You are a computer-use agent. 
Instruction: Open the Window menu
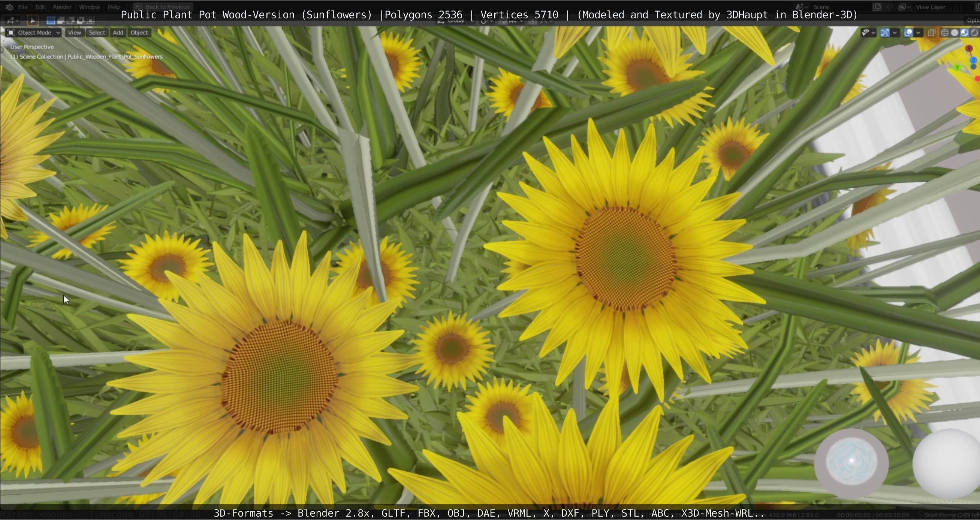[x=90, y=7]
